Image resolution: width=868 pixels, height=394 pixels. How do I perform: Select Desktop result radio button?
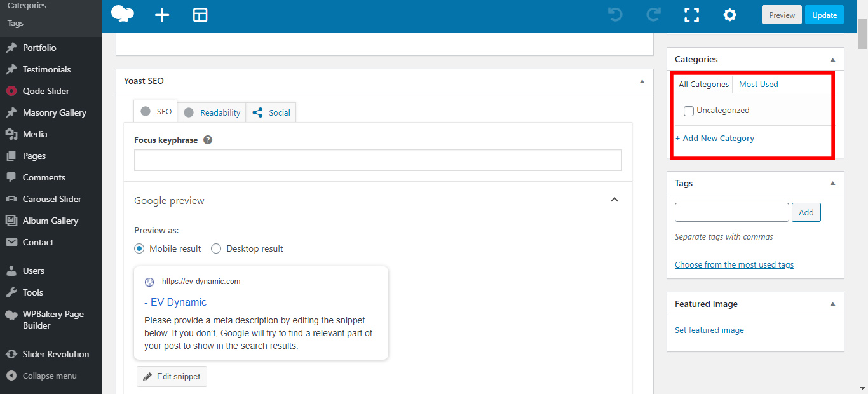click(x=216, y=248)
